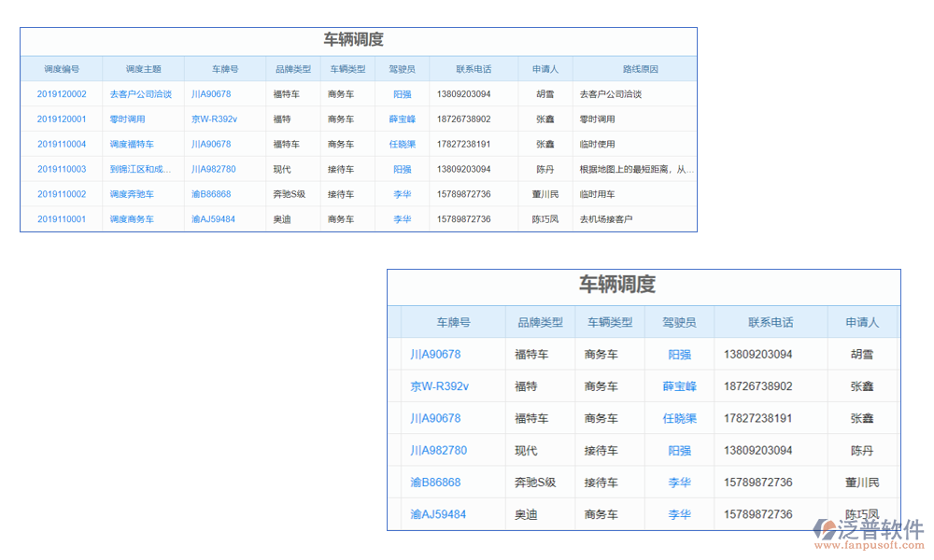Click driver 薛宝峰 link
934x560 pixels.
click(x=403, y=119)
